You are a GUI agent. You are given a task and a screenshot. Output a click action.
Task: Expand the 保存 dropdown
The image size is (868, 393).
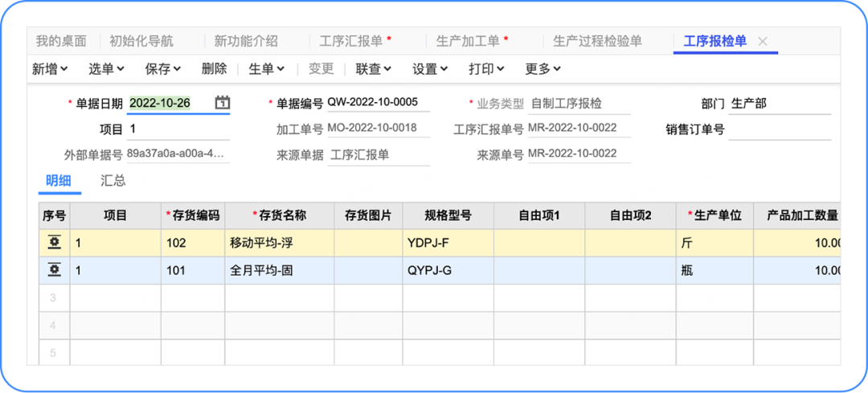click(163, 69)
